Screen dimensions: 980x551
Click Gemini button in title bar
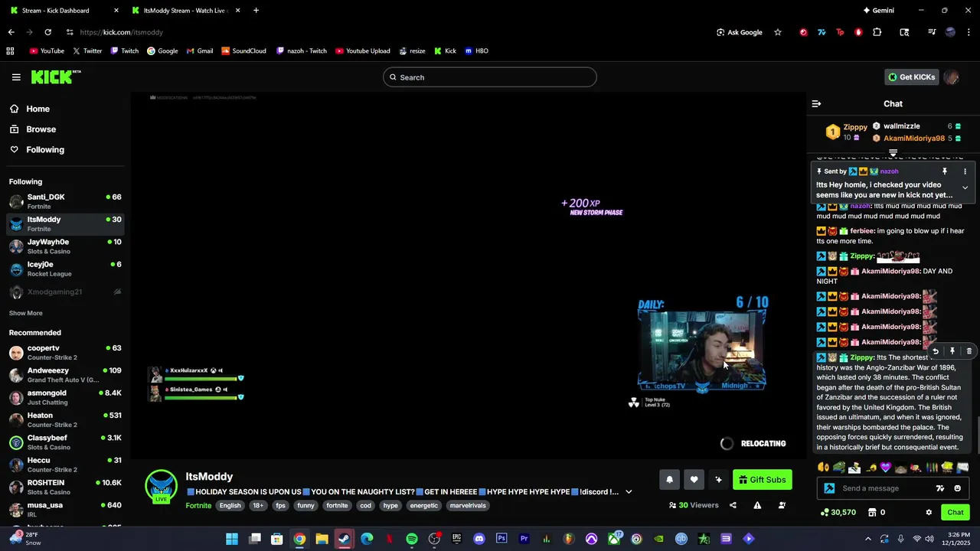[878, 11]
